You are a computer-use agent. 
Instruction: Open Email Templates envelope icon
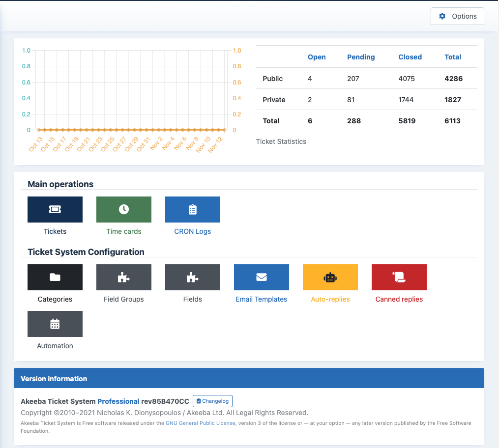tap(262, 277)
